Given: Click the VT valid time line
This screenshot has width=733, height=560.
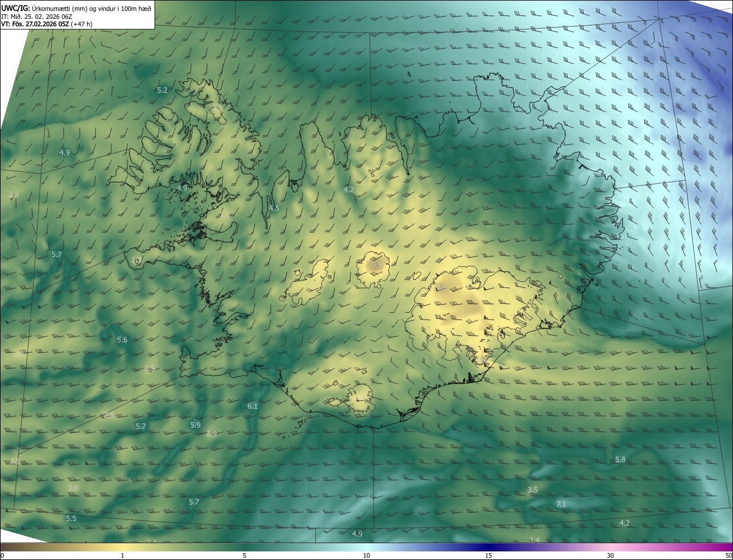Looking at the screenshot, I should click(47, 24).
